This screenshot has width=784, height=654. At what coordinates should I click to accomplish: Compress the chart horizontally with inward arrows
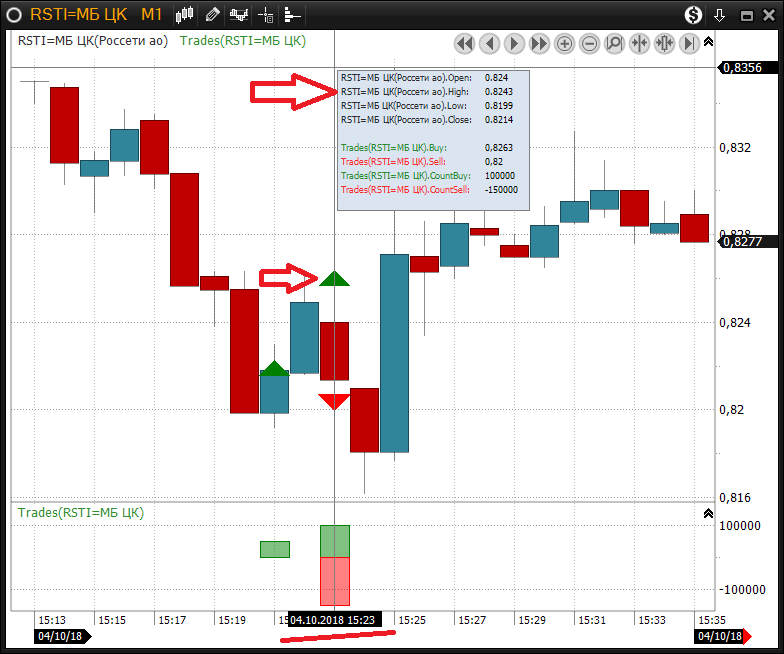639,43
